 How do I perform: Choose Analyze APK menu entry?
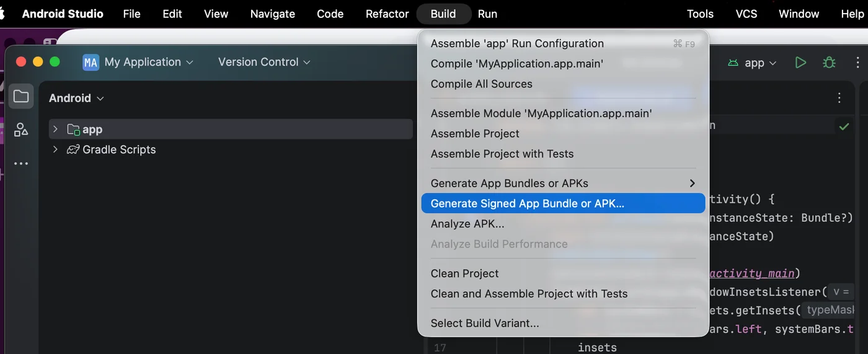563,224
